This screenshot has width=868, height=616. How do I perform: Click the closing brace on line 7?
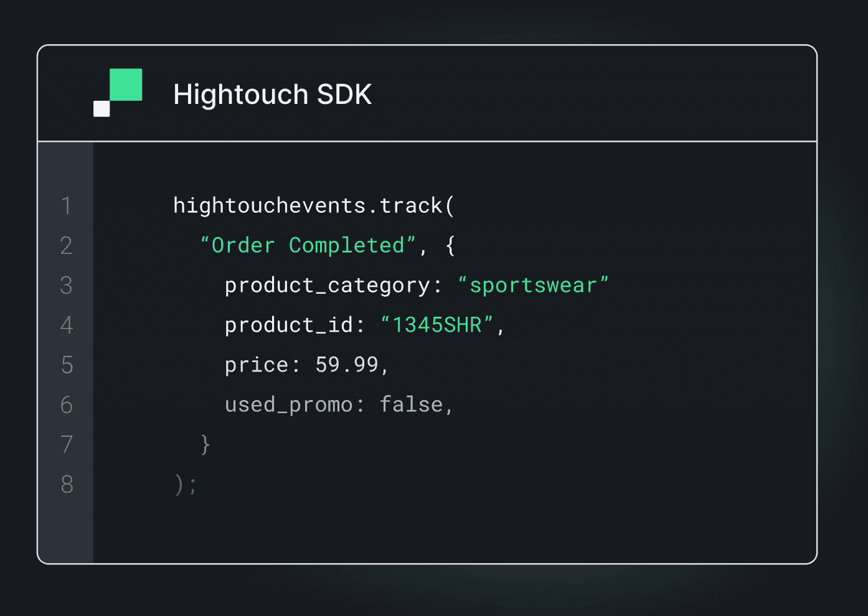[x=205, y=444]
